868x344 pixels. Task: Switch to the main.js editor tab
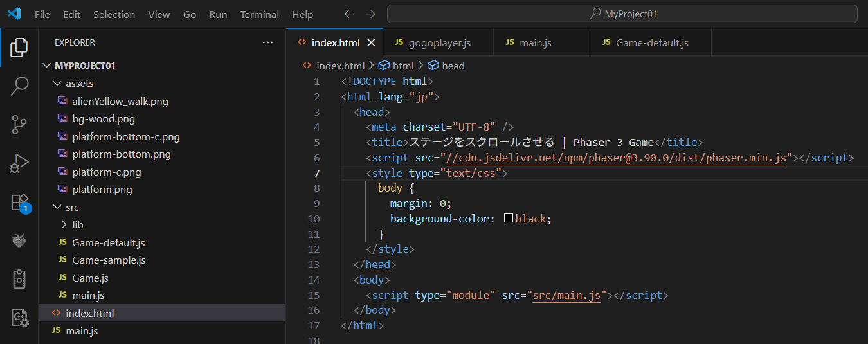coord(541,43)
